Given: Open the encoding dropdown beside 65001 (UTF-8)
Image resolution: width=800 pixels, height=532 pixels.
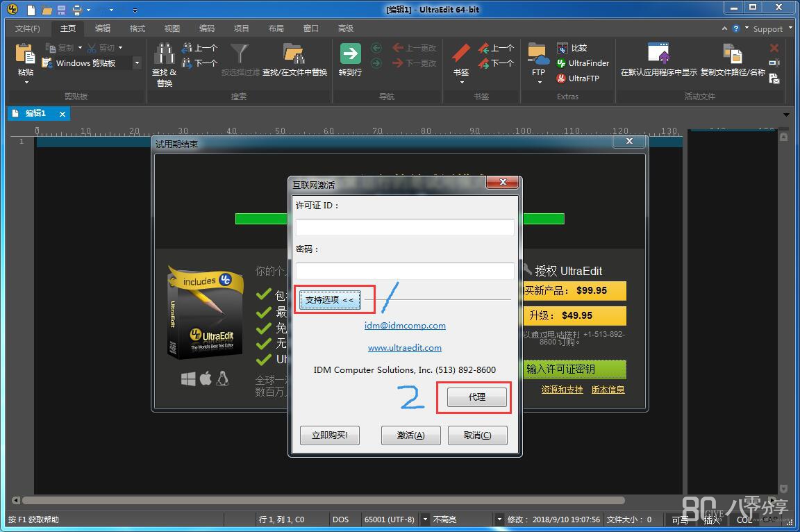Looking at the screenshot, I should pos(425,519).
